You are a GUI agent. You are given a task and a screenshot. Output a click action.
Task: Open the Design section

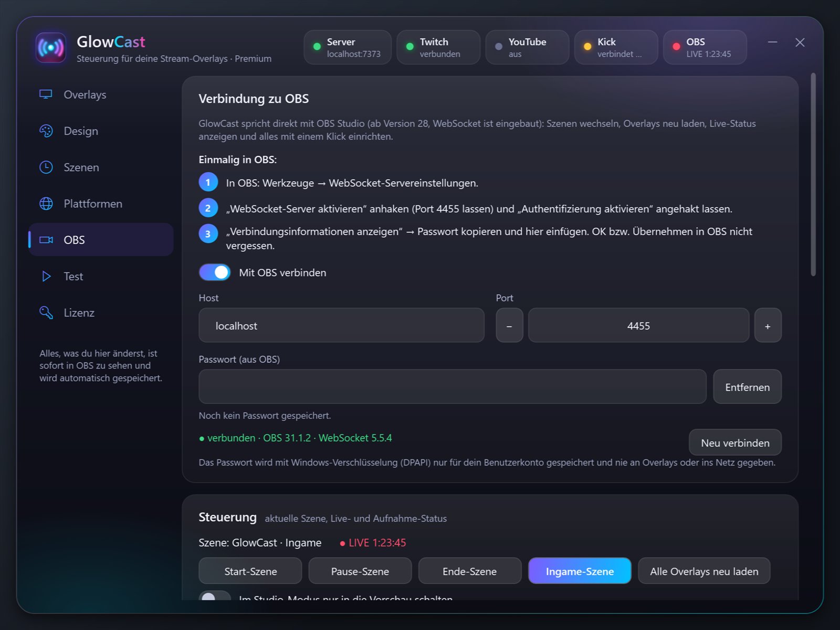(101, 131)
